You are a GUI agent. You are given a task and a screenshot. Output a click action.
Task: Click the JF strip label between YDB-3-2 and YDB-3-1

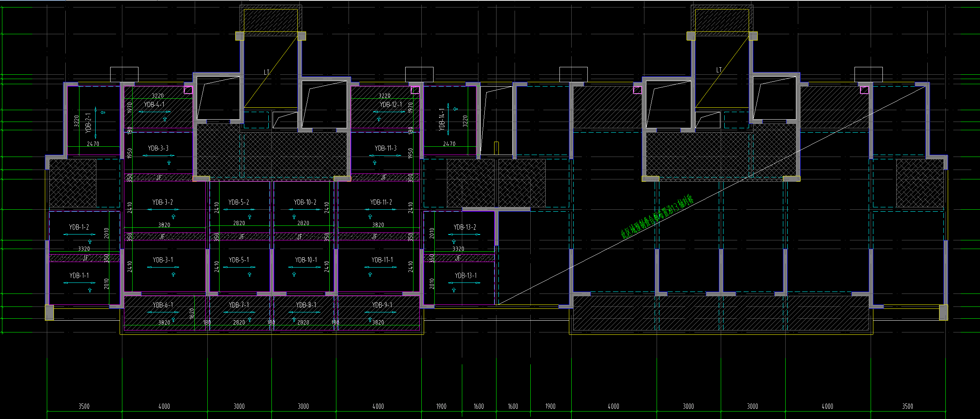(162, 236)
